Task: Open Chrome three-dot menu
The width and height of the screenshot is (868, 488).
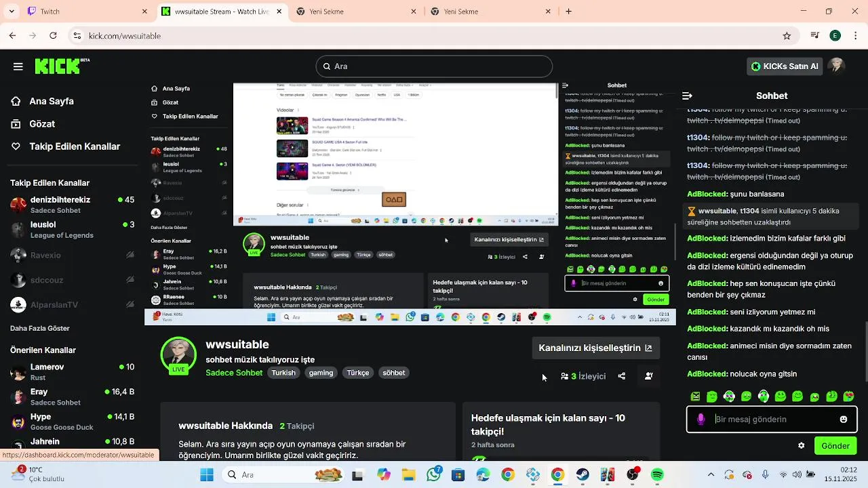Action: 856,36
